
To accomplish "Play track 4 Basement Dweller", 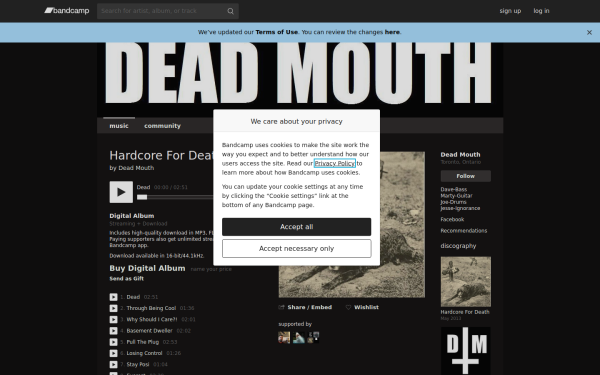I will tap(114, 331).
